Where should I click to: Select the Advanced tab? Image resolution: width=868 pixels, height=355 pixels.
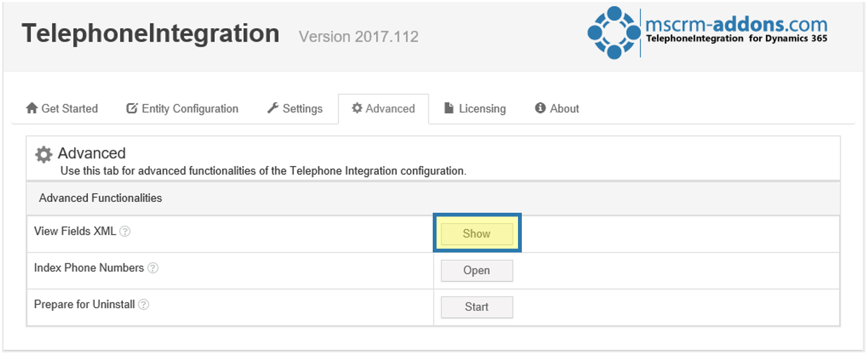click(x=383, y=109)
